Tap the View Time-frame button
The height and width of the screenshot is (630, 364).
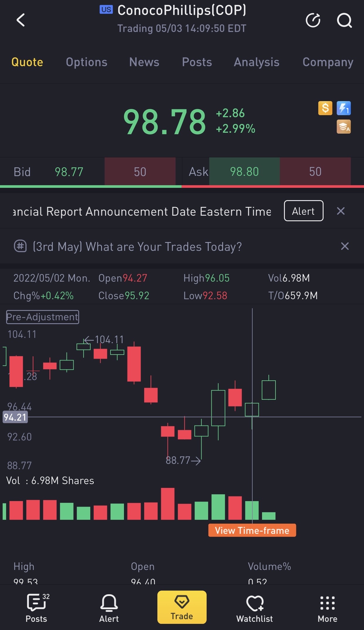[x=252, y=530]
